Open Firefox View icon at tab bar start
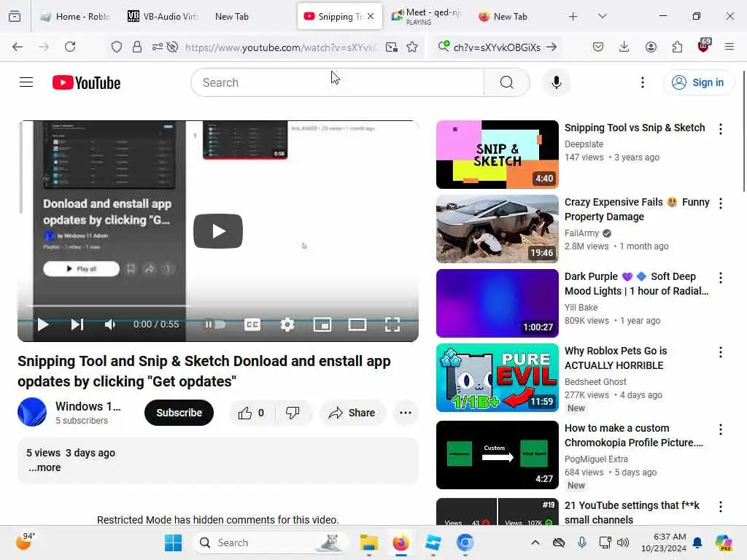 (x=15, y=17)
